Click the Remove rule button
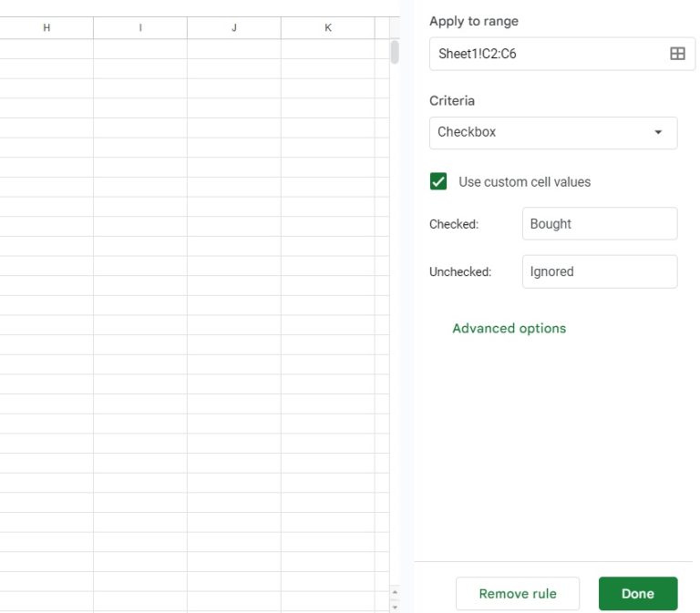This screenshot has width=700, height=613. point(518,593)
